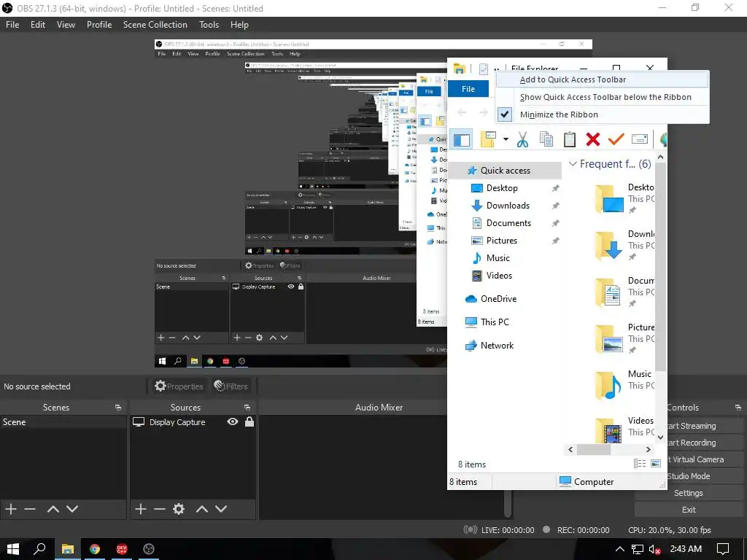Image resolution: width=747 pixels, height=560 pixels.
Task: Click the left arrow of Explorer horizontal scrollbar
Action: pyautogui.click(x=570, y=449)
